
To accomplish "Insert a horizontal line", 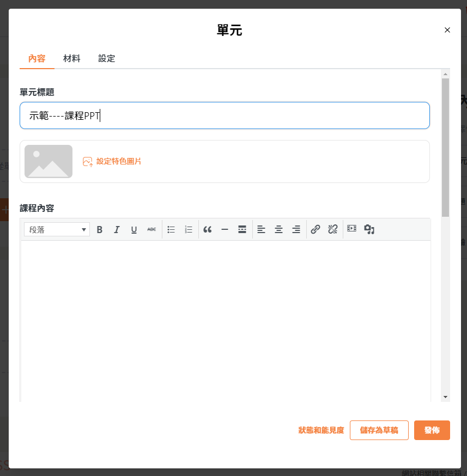I will pos(225,230).
